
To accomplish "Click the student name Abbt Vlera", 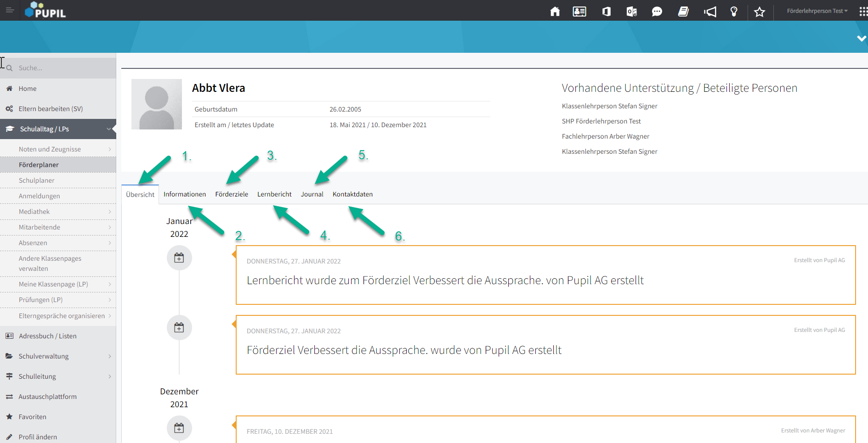I will (x=218, y=88).
